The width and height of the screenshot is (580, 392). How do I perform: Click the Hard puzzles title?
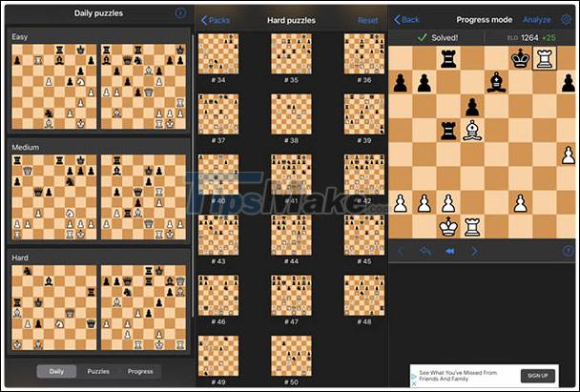coord(292,20)
